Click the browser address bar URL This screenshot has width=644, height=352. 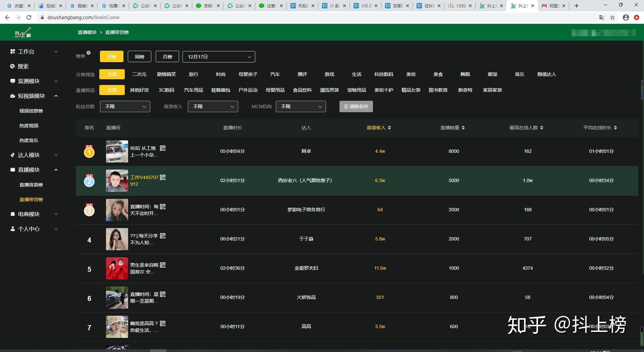(x=84, y=17)
